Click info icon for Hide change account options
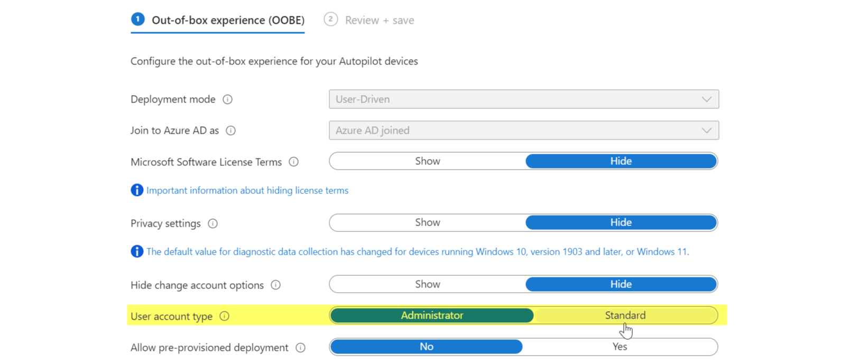Screen dimensions: 868x363 coord(275,285)
